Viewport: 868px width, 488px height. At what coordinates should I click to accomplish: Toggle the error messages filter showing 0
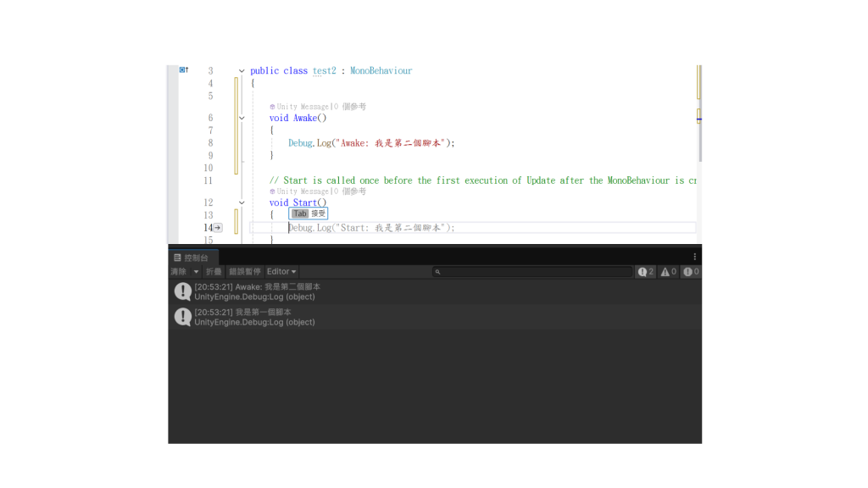coord(691,272)
